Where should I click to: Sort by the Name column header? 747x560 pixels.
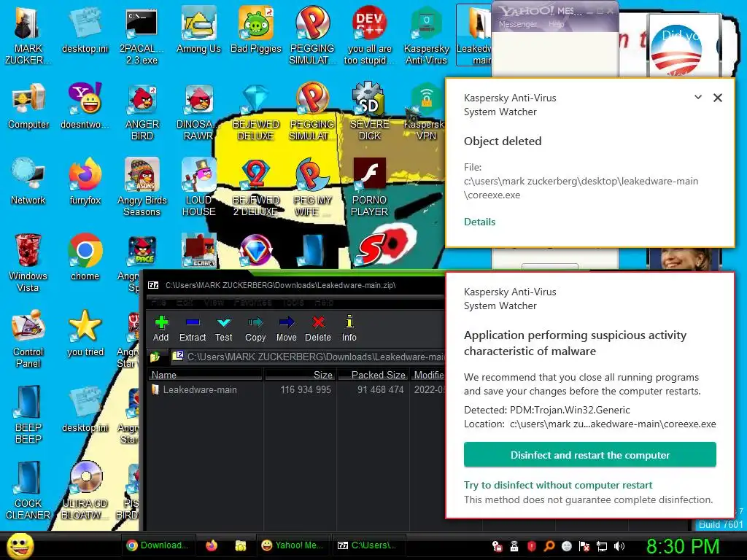[205, 375]
